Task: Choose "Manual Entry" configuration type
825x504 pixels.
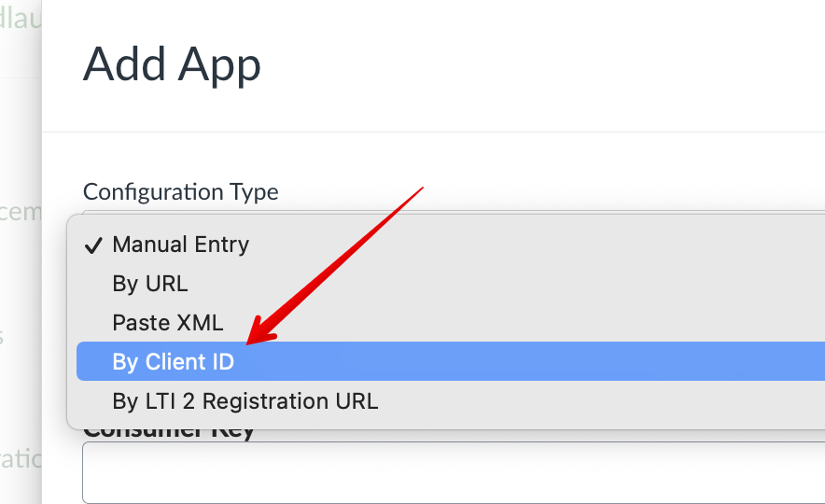Action: pos(180,245)
